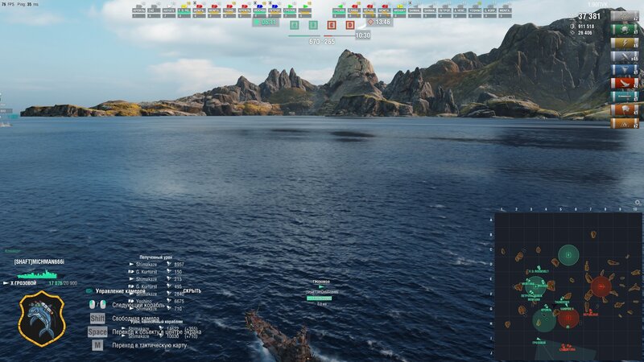Screen dimensions: 644x362
Task: Click the M key hint for tactical map
Action: (97, 345)
